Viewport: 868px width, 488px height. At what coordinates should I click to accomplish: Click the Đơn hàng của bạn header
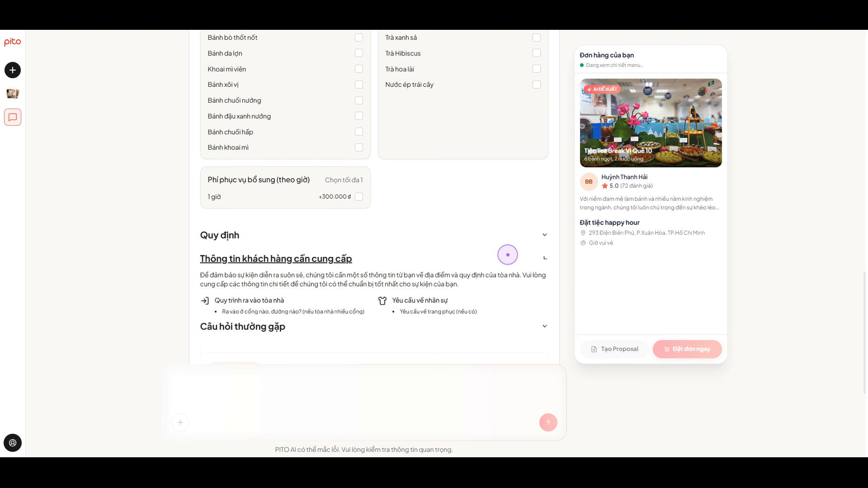[607, 55]
